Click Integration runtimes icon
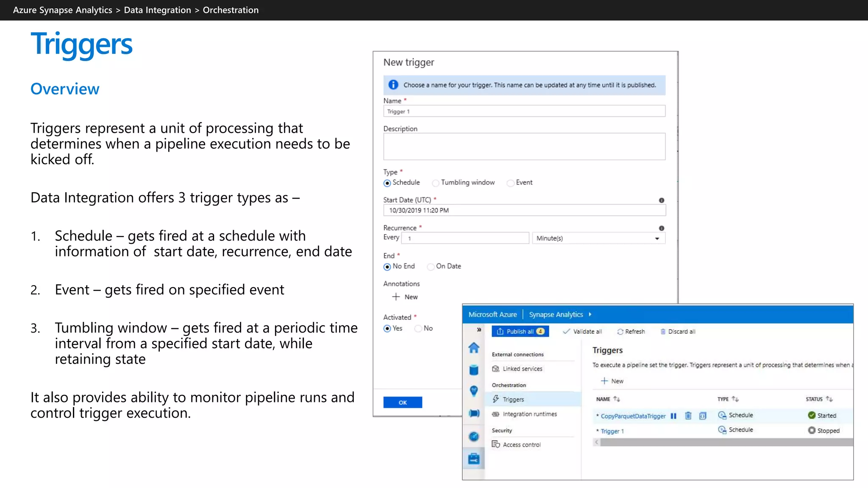 tap(495, 414)
